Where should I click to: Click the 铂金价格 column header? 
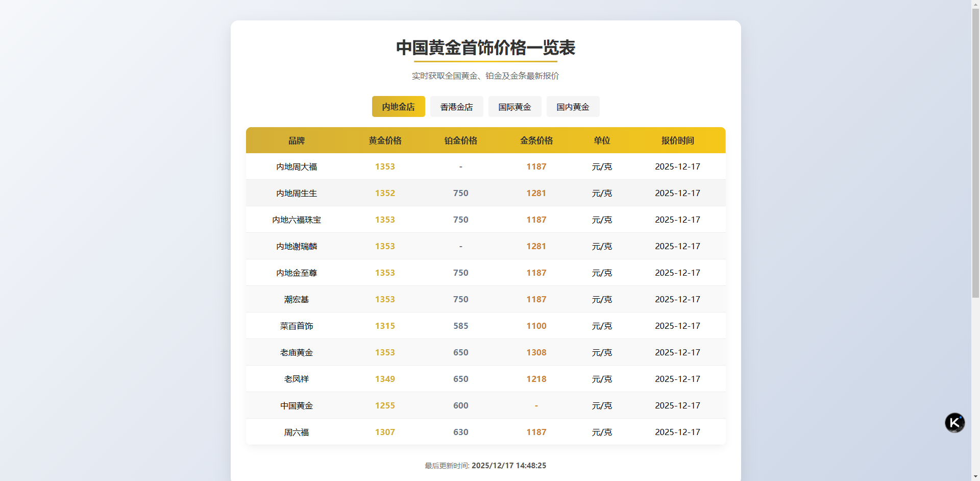point(461,140)
